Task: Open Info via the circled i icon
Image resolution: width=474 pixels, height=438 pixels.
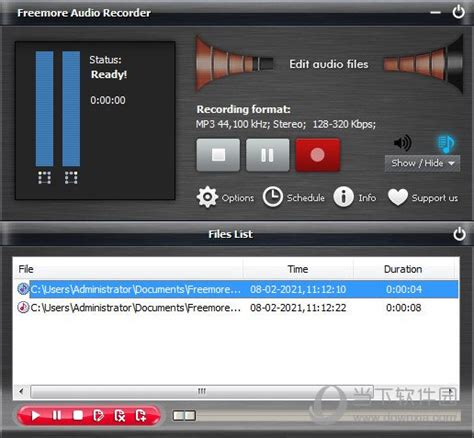Action: 343,197
